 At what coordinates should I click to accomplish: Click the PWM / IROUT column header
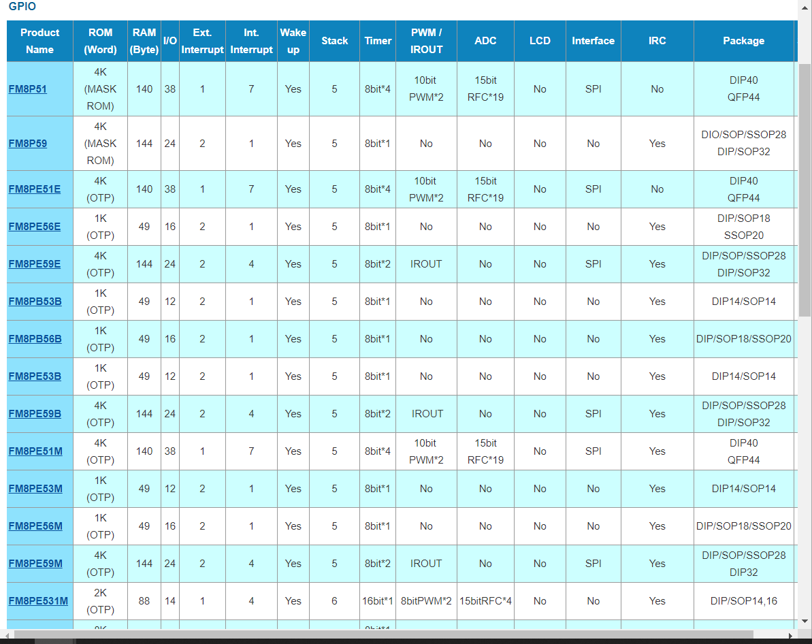(426, 41)
